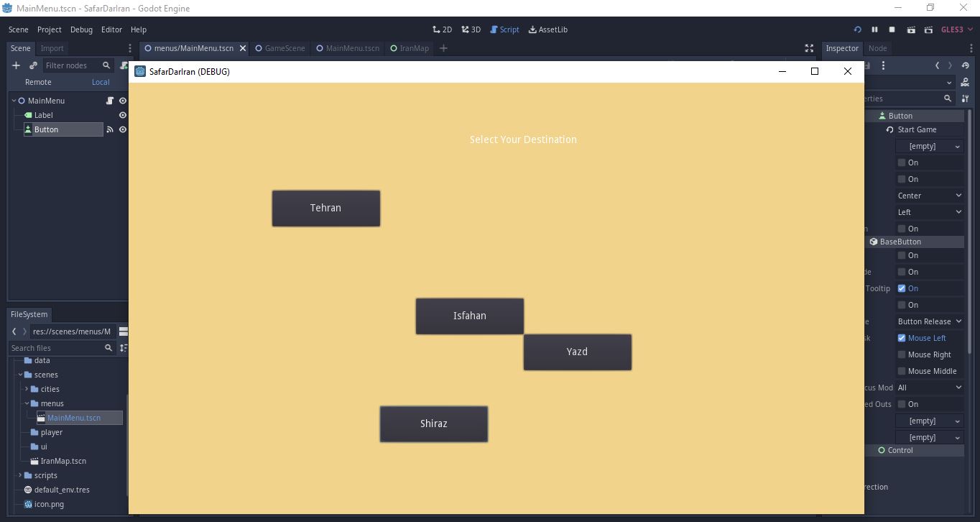Open the GLES3 renderer dropdown
The width and height of the screenshot is (980, 522).
(x=956, y=29)
